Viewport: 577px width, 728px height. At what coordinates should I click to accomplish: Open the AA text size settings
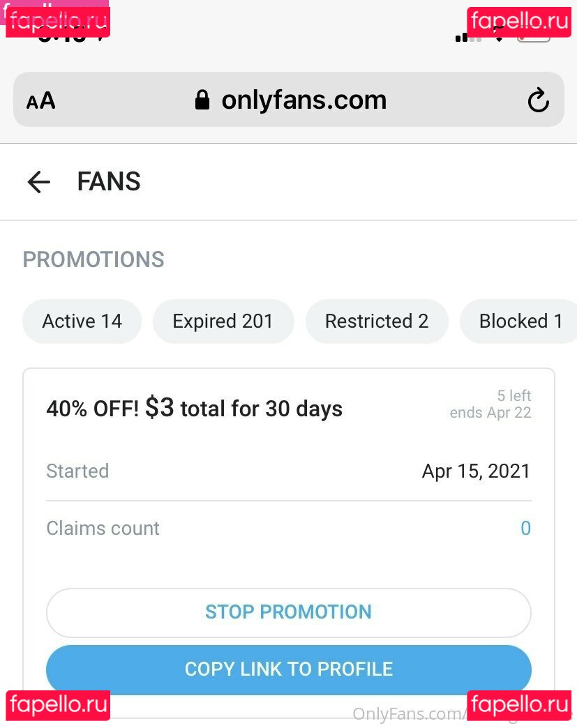pyautogui.click(x=40, y=100)
